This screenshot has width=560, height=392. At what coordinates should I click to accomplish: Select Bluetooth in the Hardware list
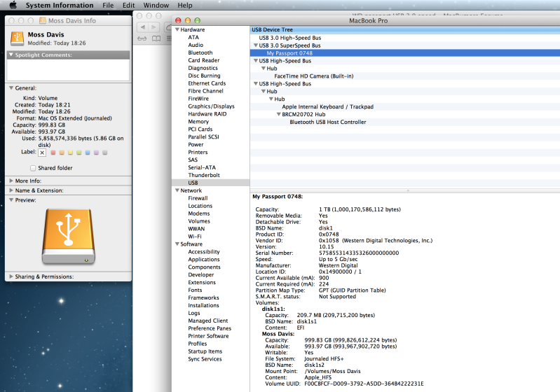200,52
